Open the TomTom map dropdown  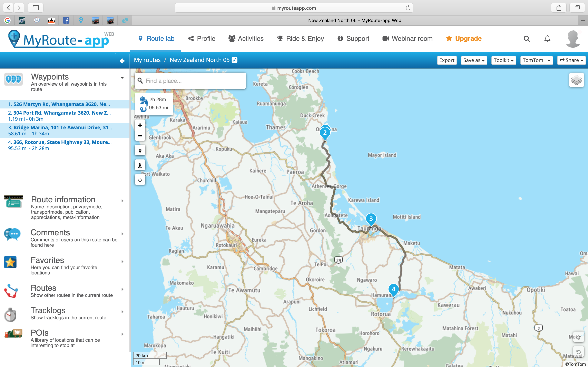(x=537, y=60)
